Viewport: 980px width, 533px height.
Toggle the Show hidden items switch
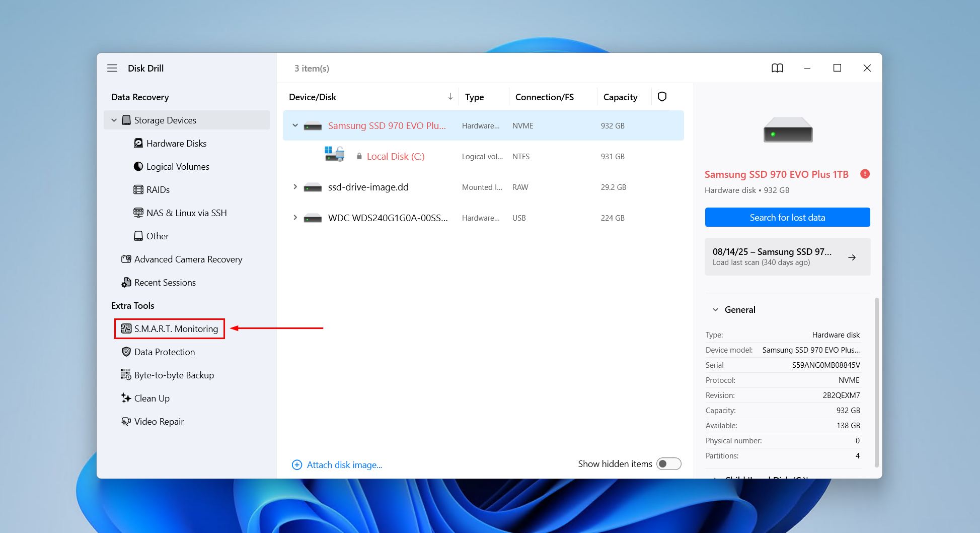tap(669, 463)
